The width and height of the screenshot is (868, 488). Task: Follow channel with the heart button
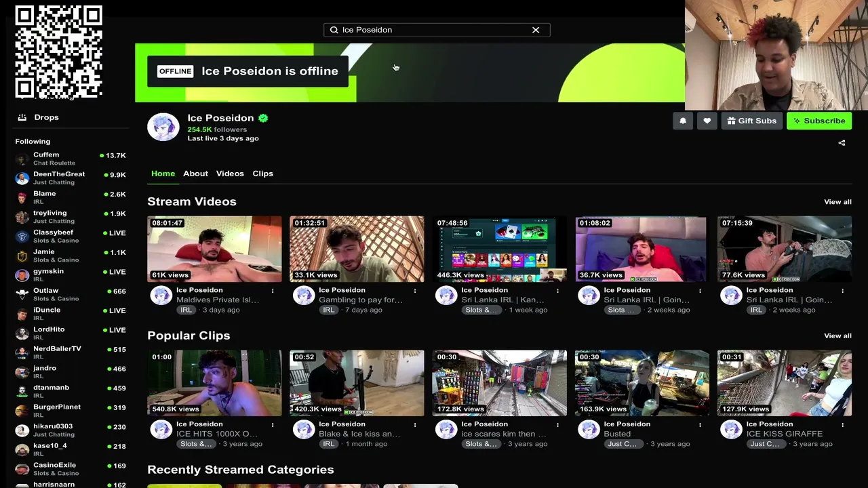[707, 121]
